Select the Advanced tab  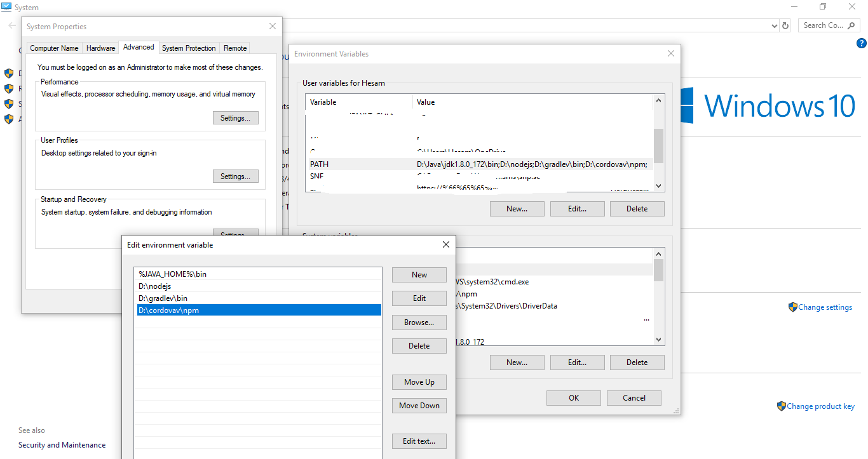[x=139, y=47]
